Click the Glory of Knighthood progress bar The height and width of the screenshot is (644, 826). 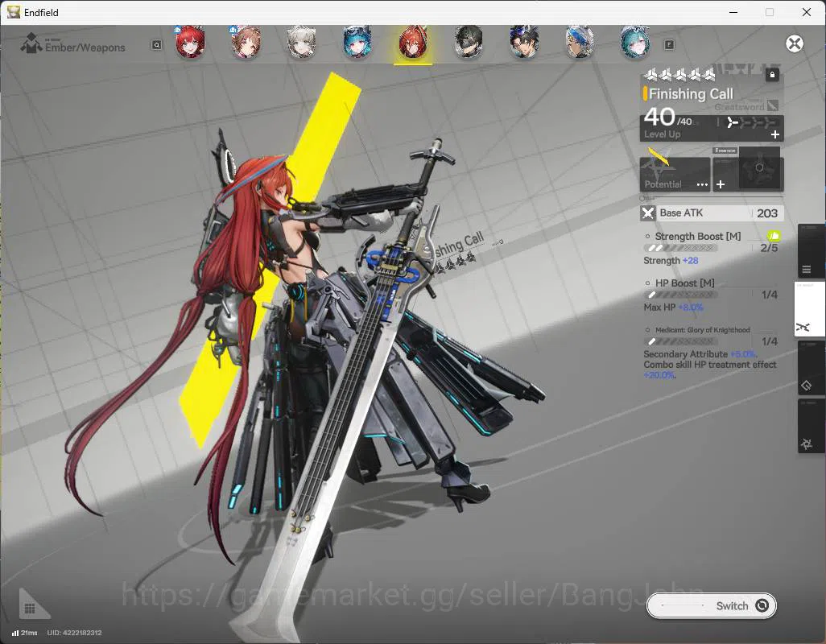680,342
